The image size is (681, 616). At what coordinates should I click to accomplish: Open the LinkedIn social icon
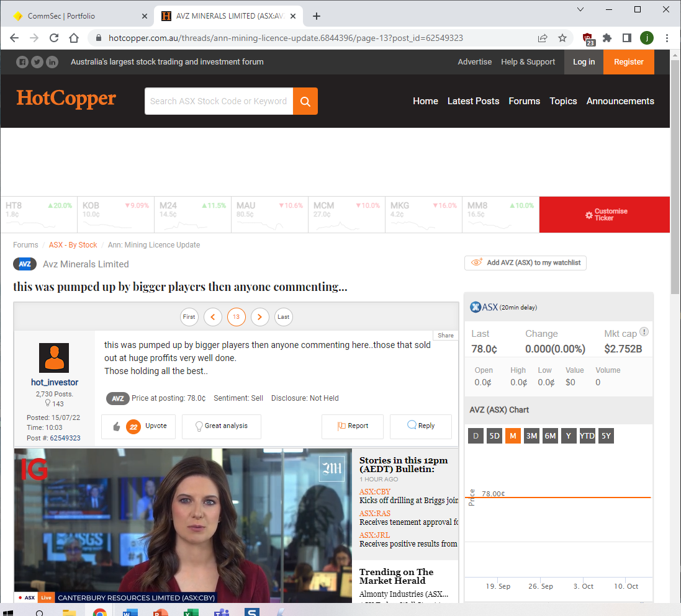point(52,62)
